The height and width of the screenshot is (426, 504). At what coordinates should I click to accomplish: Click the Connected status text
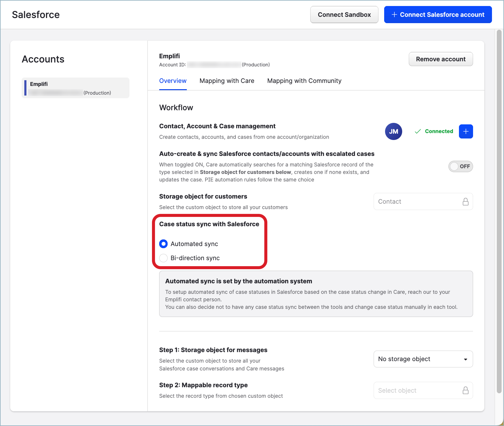coord(439,131)
